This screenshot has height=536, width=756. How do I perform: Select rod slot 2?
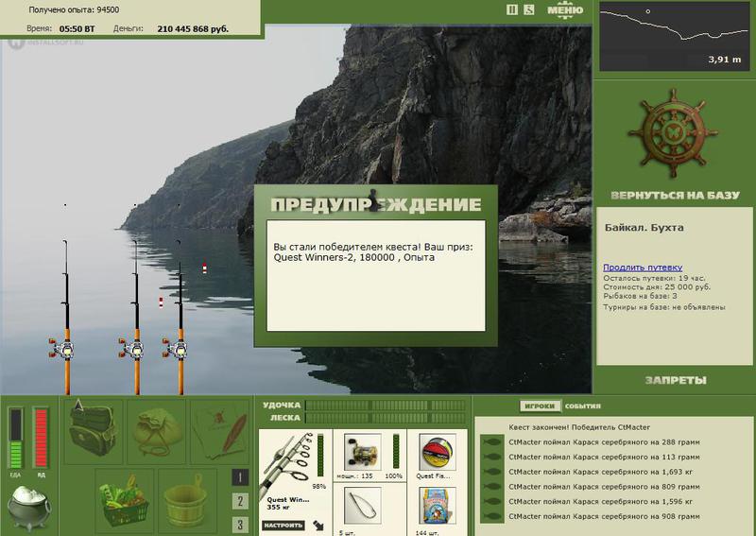pyautogui.click(x=240, y=501)
